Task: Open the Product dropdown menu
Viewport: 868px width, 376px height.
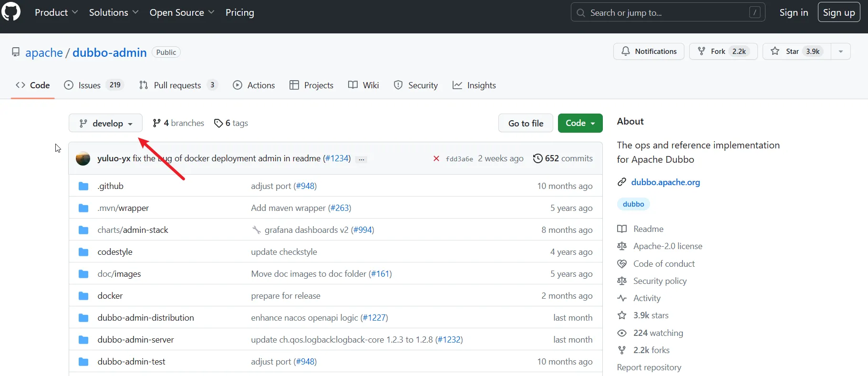Action: pyautogui.click(x=56, y=12)
